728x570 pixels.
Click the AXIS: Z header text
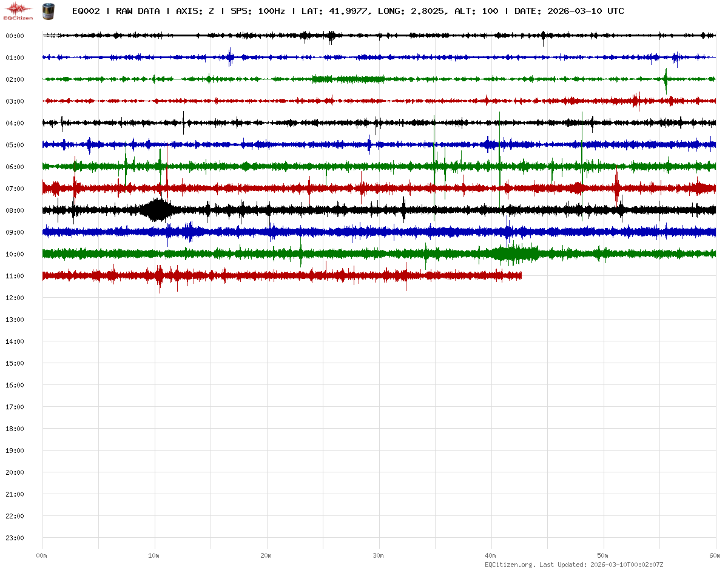tap(195, 11)
